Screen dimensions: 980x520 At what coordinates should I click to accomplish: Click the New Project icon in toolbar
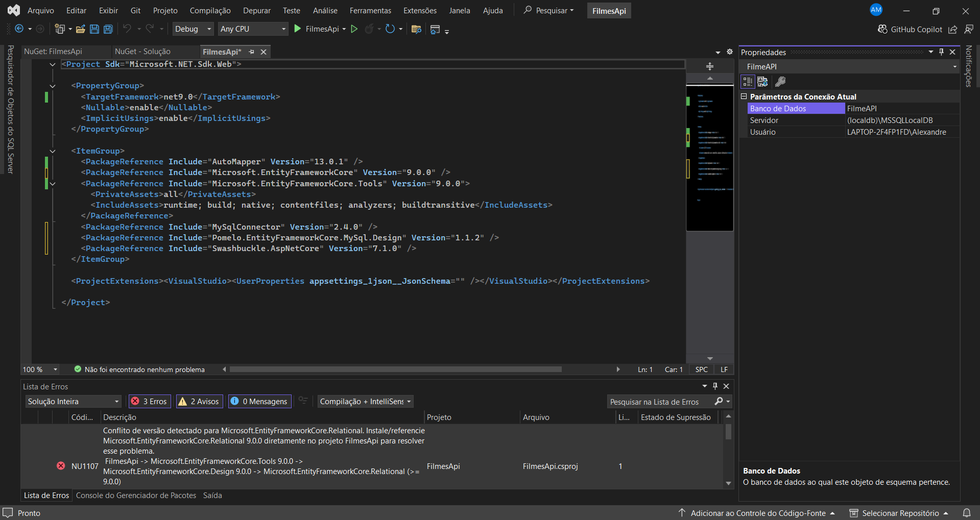(60, 29)
